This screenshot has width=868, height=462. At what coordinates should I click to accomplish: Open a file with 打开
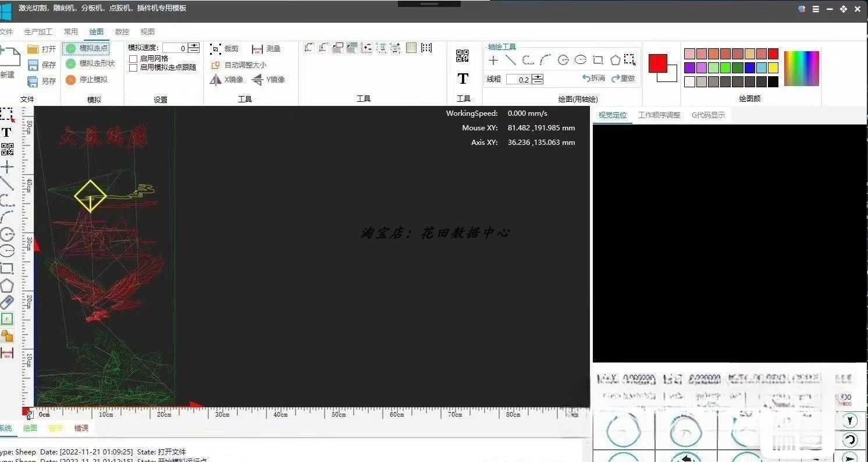pos(41,49)
